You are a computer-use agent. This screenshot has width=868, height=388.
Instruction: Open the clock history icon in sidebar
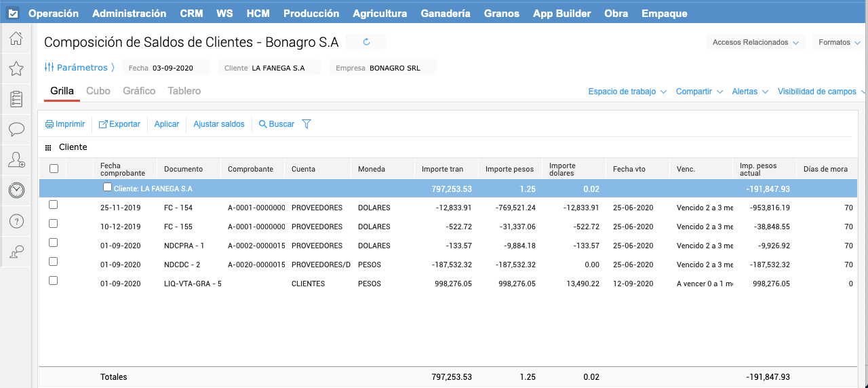16,191
